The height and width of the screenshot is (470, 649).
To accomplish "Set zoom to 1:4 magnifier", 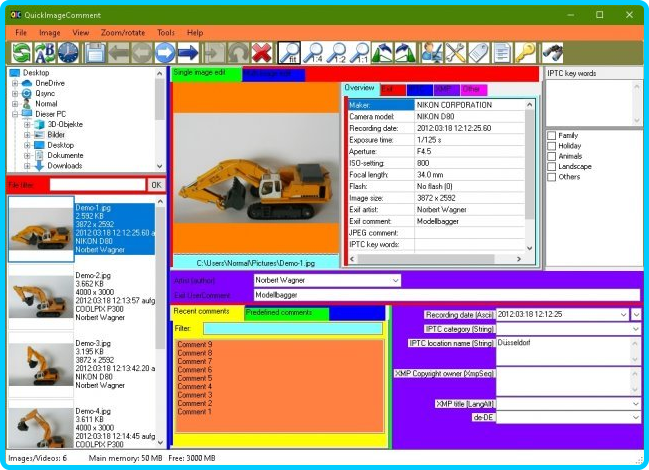I will [313, 53].
